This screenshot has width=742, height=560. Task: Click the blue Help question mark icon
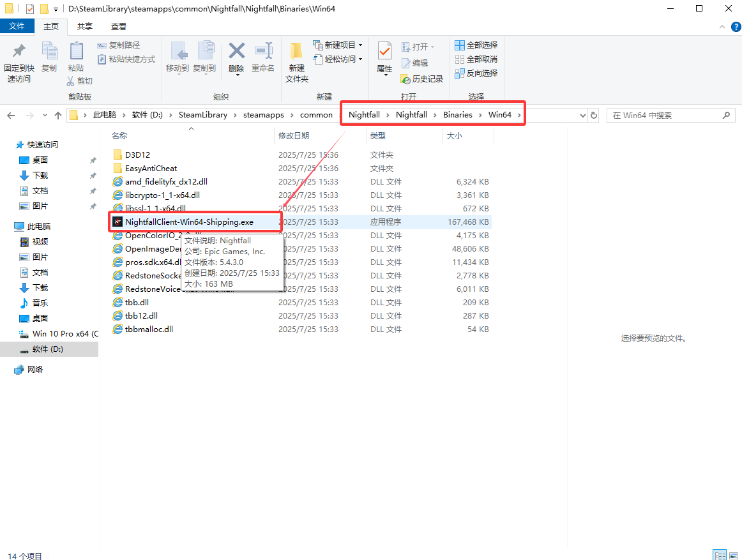click(736, 27)
